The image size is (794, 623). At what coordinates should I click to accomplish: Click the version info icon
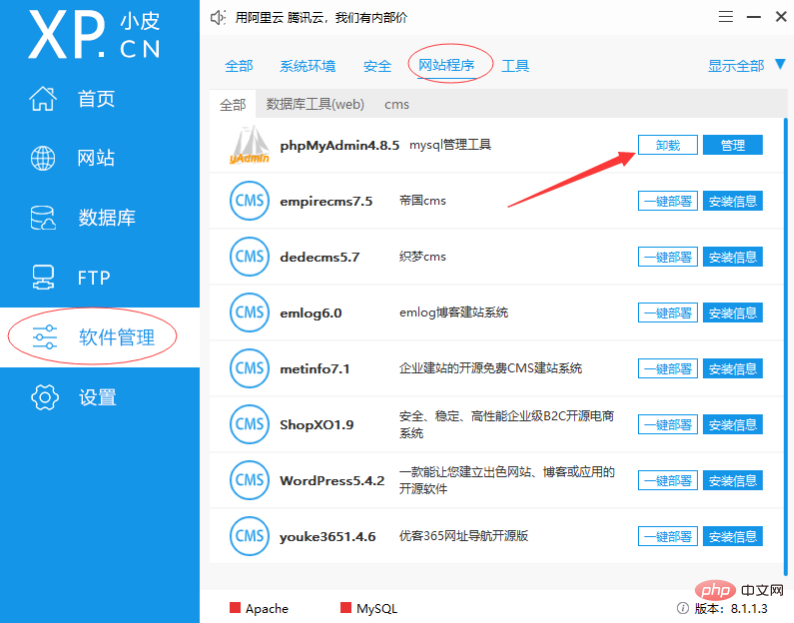(682, 608)
